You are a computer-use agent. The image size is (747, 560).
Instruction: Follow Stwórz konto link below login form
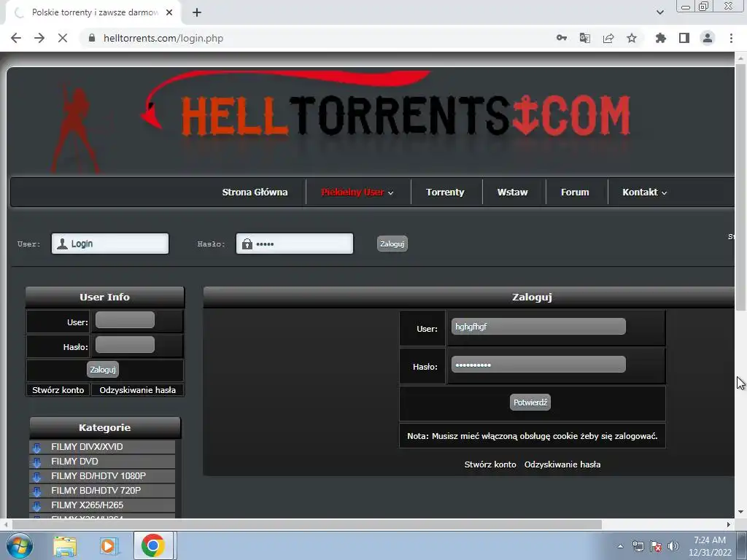[x=490, y=464]
